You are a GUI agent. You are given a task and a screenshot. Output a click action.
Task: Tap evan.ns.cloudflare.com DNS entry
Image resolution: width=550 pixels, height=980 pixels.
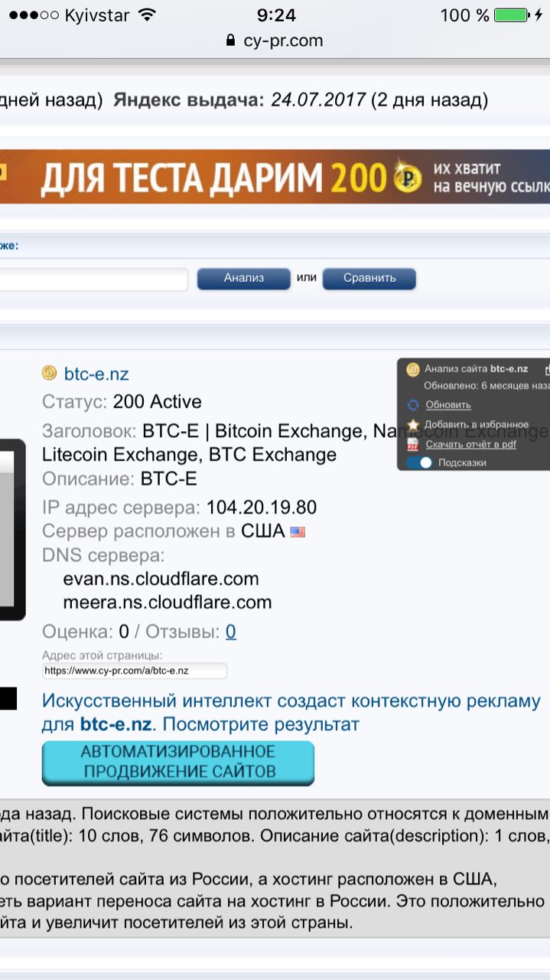tap(161, 578)
